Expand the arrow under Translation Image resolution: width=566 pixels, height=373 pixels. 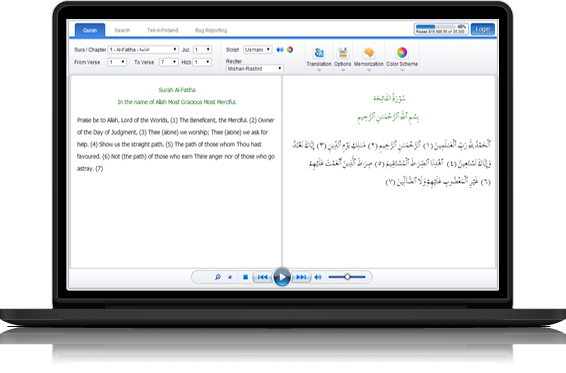319,70
